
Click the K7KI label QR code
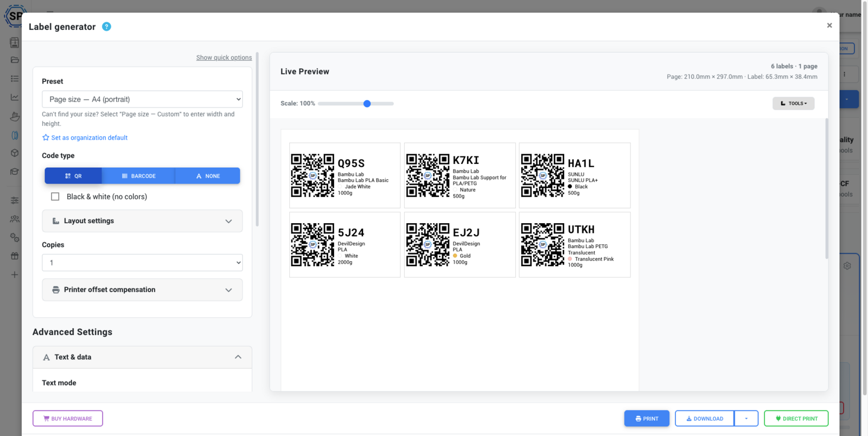coord(428,175)
